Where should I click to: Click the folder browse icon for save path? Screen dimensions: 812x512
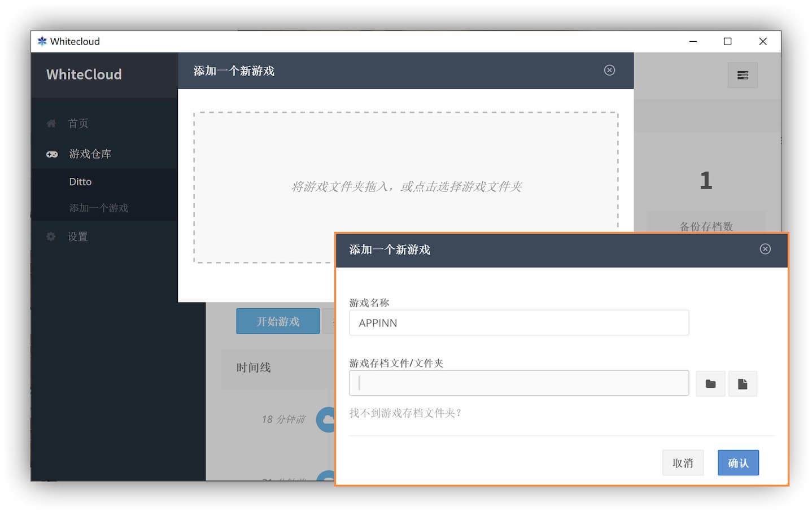(x=710, y=384)
